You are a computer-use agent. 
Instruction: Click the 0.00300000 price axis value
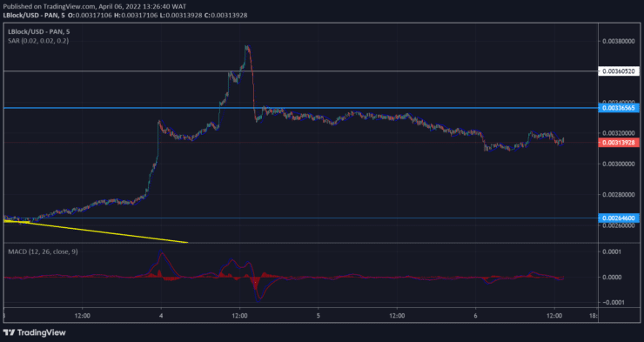[x=619, y=164]
